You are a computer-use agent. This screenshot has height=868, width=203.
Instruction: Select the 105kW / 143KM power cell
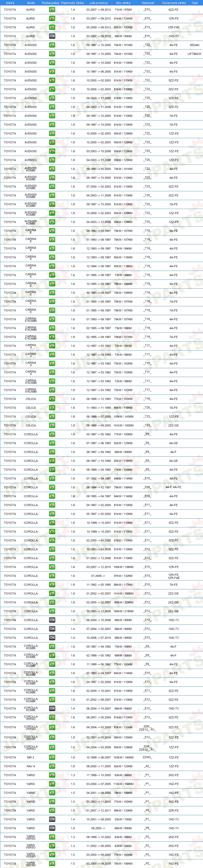123,417
